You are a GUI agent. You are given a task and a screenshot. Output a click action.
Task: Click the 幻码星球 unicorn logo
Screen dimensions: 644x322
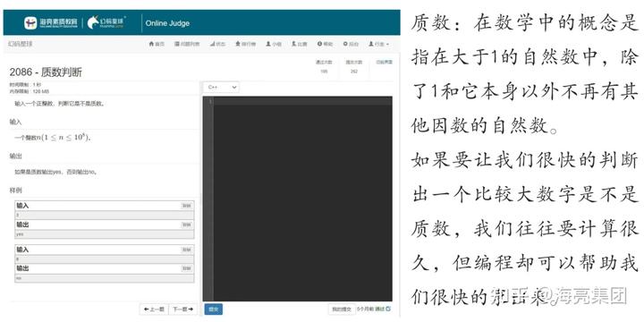coord(106,22)
